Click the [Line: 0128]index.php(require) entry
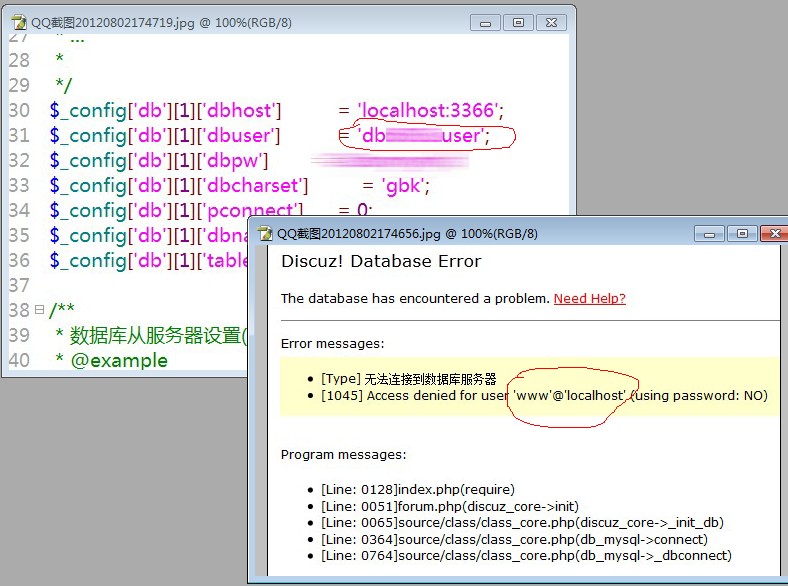The height and width of the screenshot is (586, 788). (x=418, y=490)
